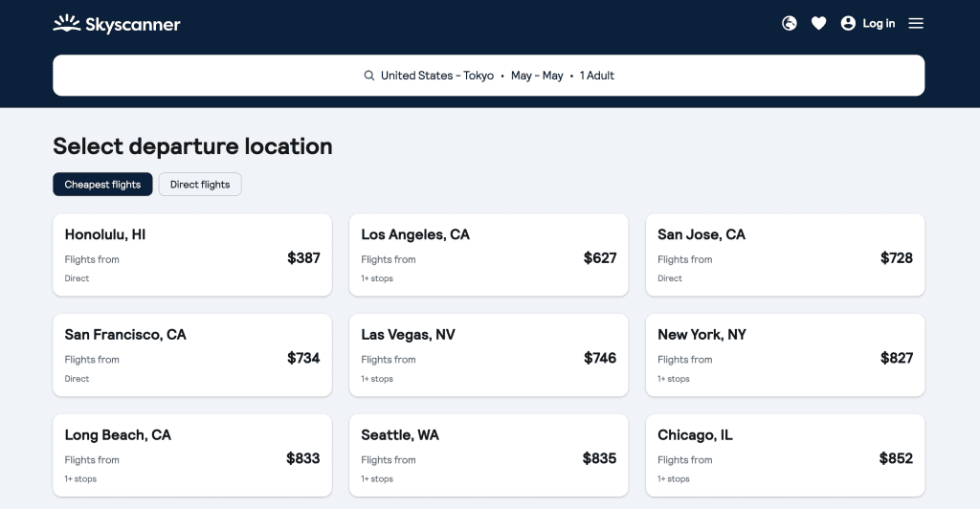980x509 pixels.
Task: Edit the United States - Tokyo search
Action: [436, 76]
